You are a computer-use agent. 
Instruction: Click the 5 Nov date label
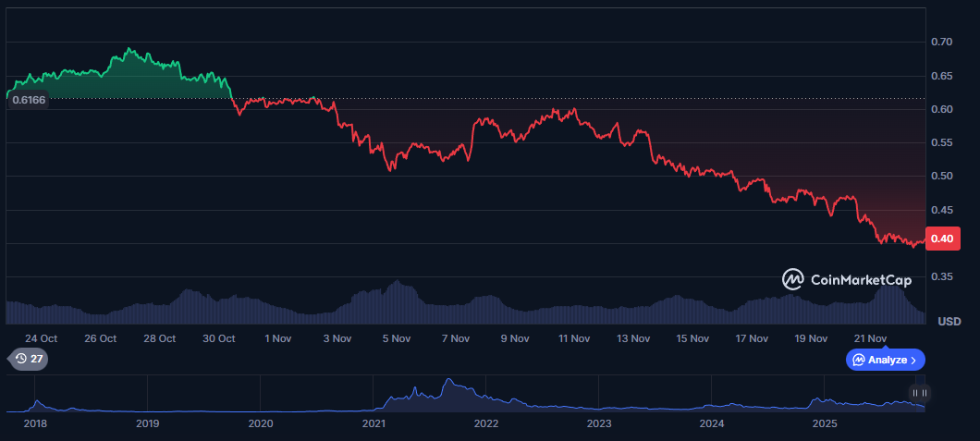point(397,338)
